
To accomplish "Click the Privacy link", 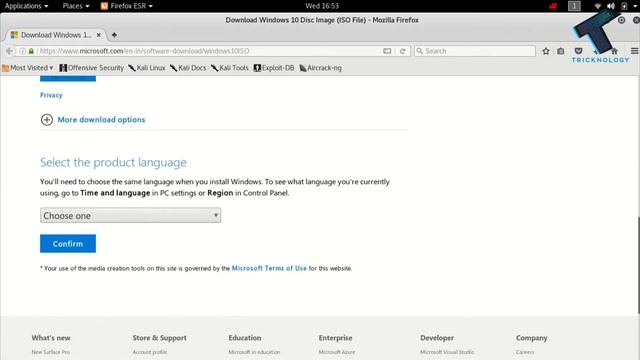I will click(51, 95).
